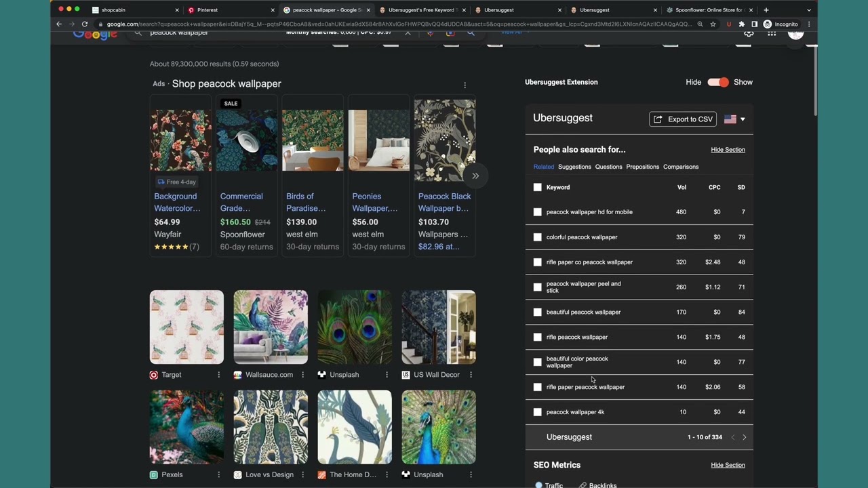The width and height of the screenshot is (868, 488).
Task: Open options for the Pexels image result
Action: 218,475
